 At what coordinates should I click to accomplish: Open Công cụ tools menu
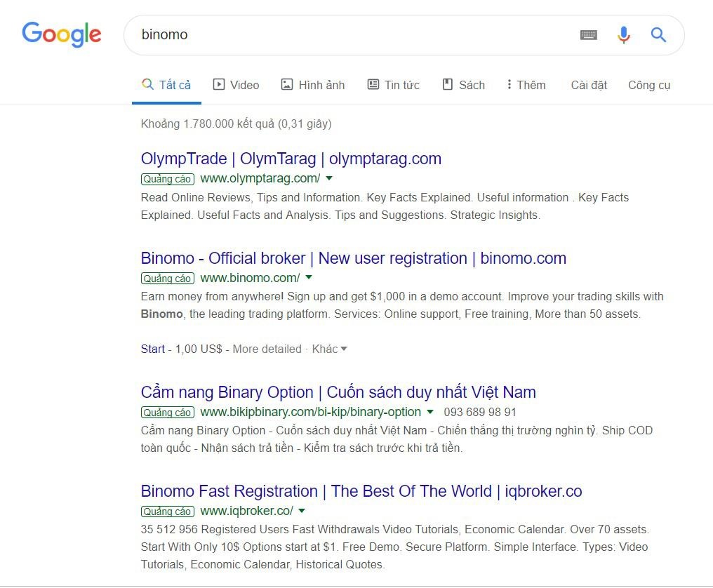tap(649, 85)
